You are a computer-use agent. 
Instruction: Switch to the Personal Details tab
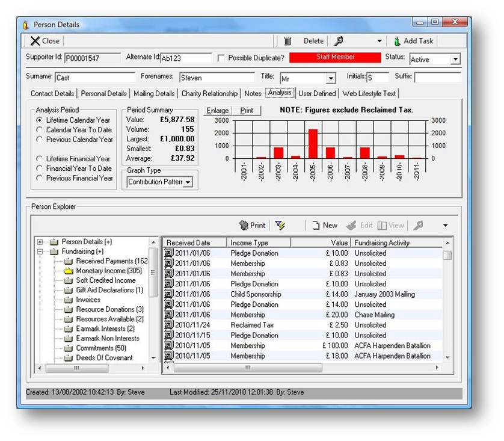tap(104, 93)
